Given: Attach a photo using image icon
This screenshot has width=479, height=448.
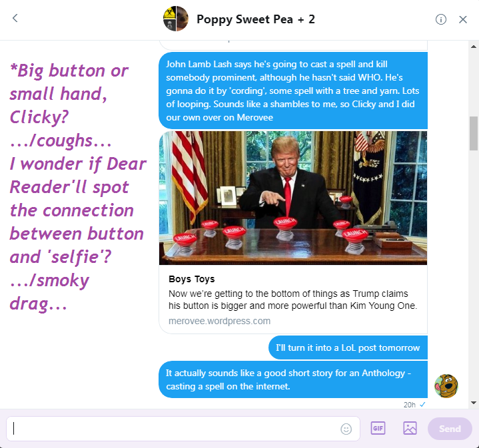Looking at the screenshot, I should tap(410, 428).
